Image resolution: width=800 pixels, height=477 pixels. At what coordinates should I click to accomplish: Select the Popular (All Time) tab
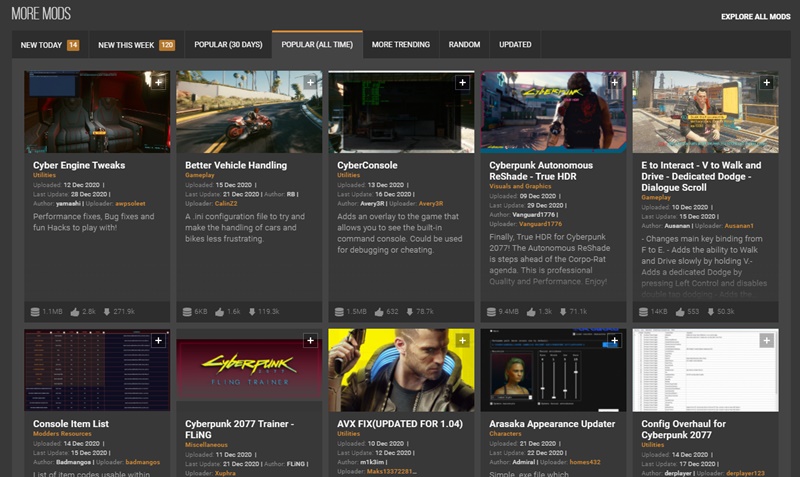(317, 44)
